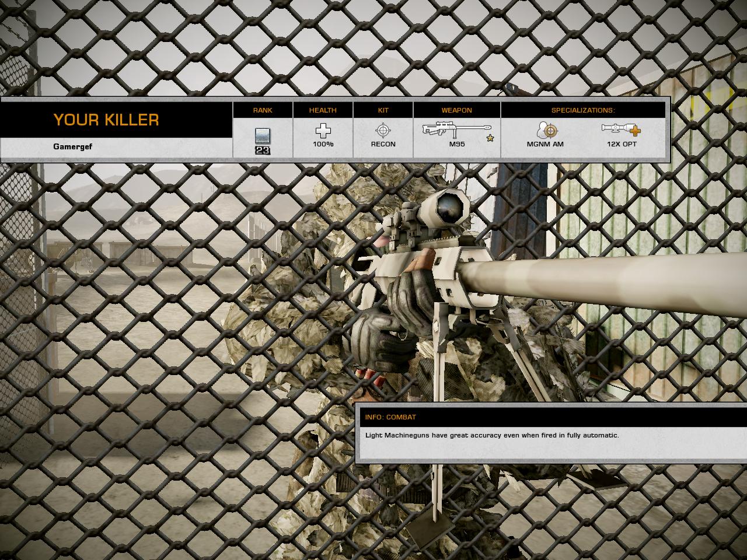Click the 100% health value
The image size is (747, 560).
tap(323, 144)
